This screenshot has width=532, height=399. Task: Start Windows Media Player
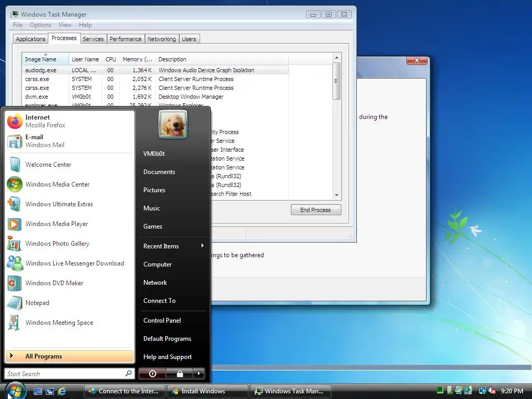[70, 223]
